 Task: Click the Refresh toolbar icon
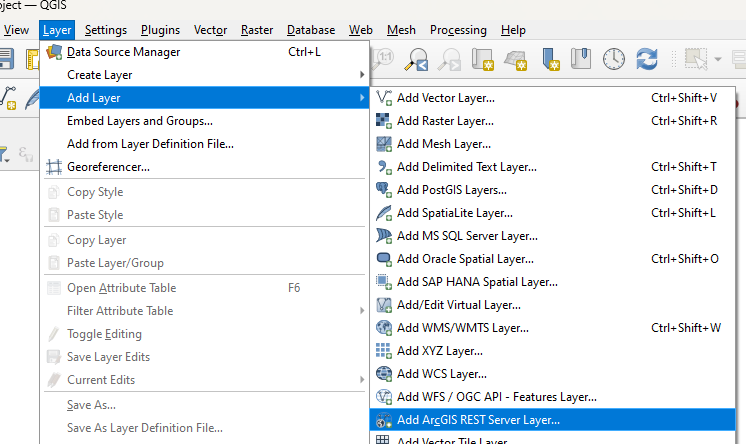(647, 61)
